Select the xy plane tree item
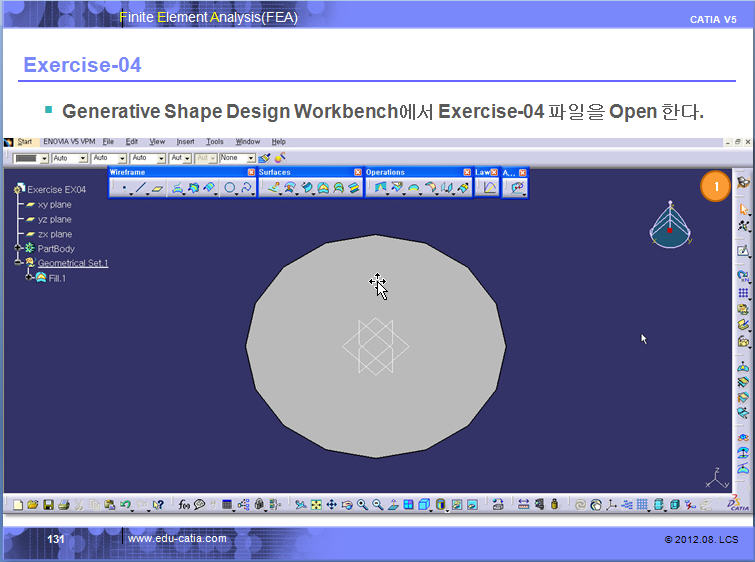 tap(54, 204)
